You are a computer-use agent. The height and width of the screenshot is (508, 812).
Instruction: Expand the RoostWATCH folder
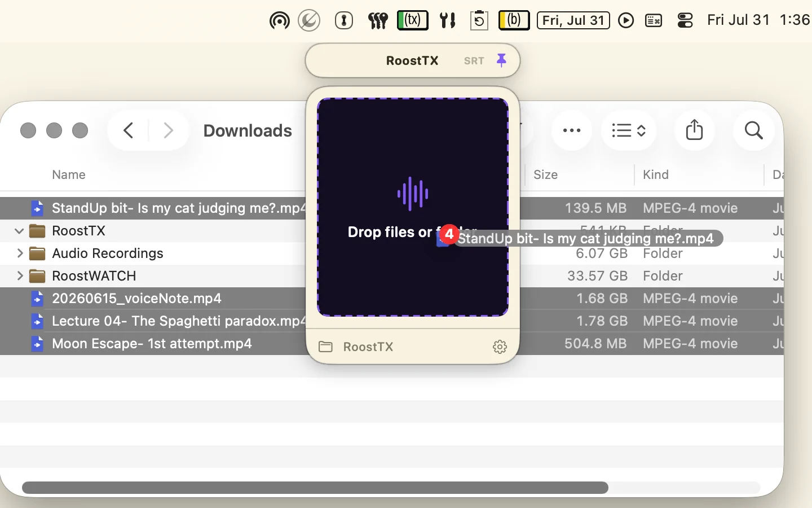click(19, 276)
